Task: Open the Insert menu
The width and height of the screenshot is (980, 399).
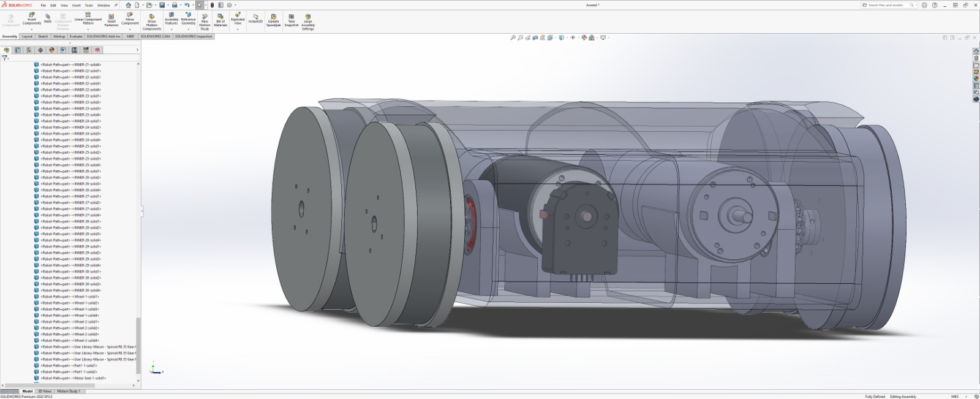Action: [x=76, y=5]
